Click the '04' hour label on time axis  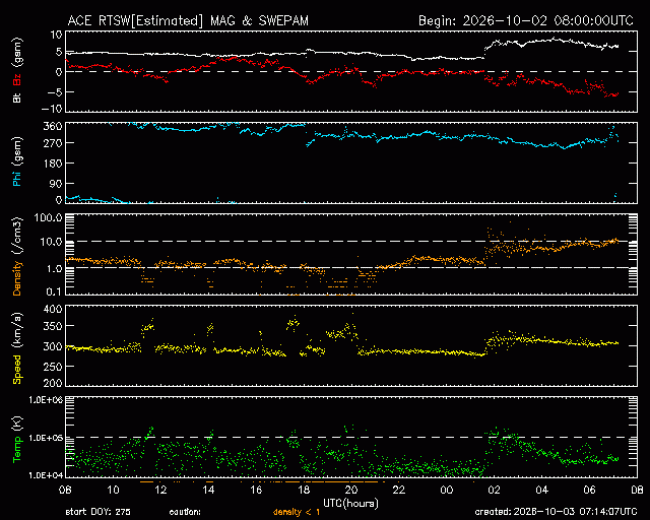(x=542, y=490)
